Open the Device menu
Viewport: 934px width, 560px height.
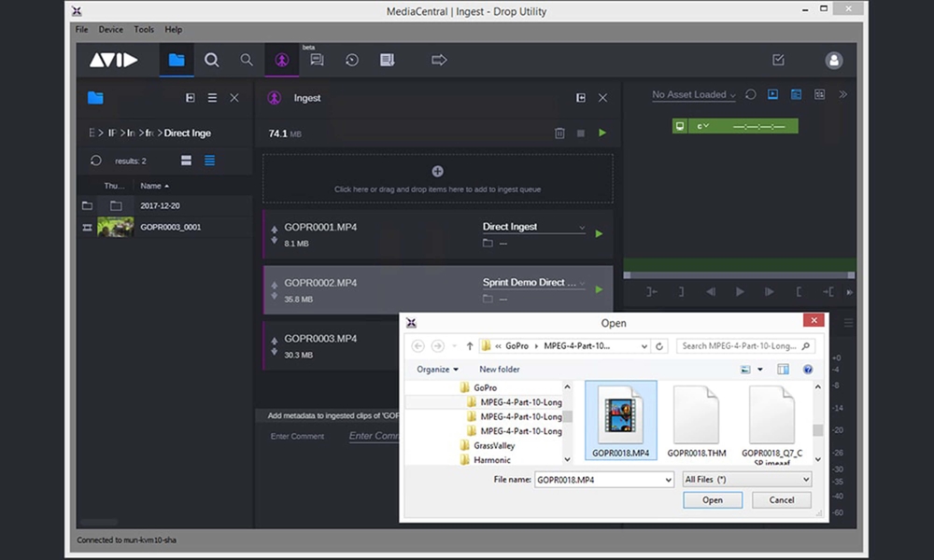click(x=111, y=29)
